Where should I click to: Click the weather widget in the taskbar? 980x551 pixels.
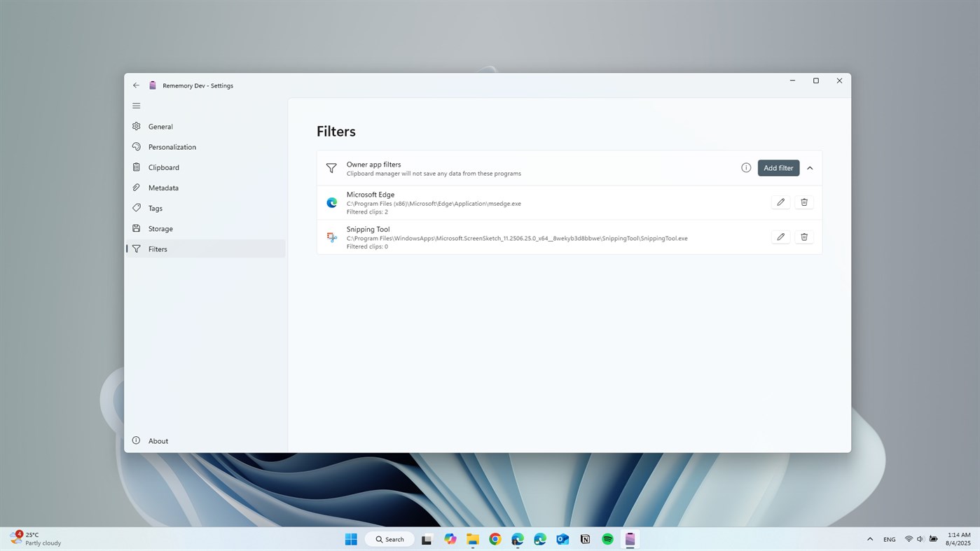point(32,539)
